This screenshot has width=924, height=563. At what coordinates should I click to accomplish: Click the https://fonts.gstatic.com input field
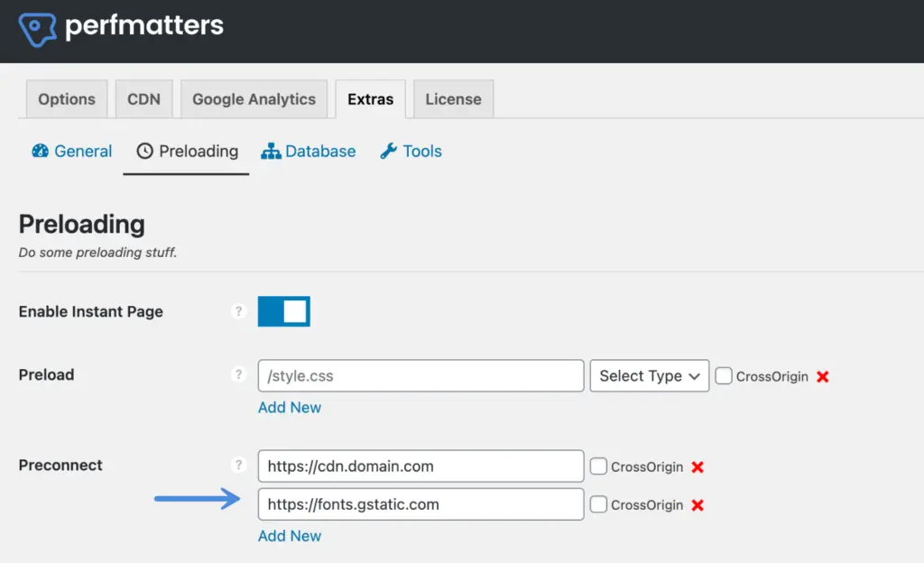[x=420, y=504]
